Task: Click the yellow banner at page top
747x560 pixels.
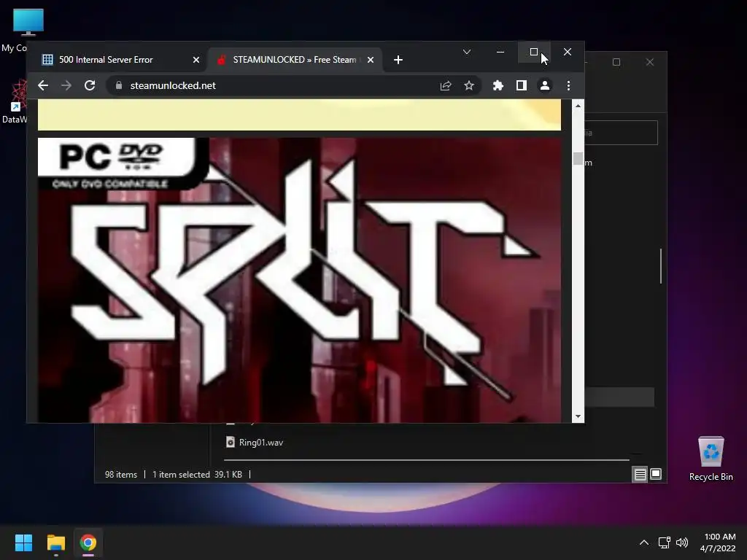Action: 299,115
